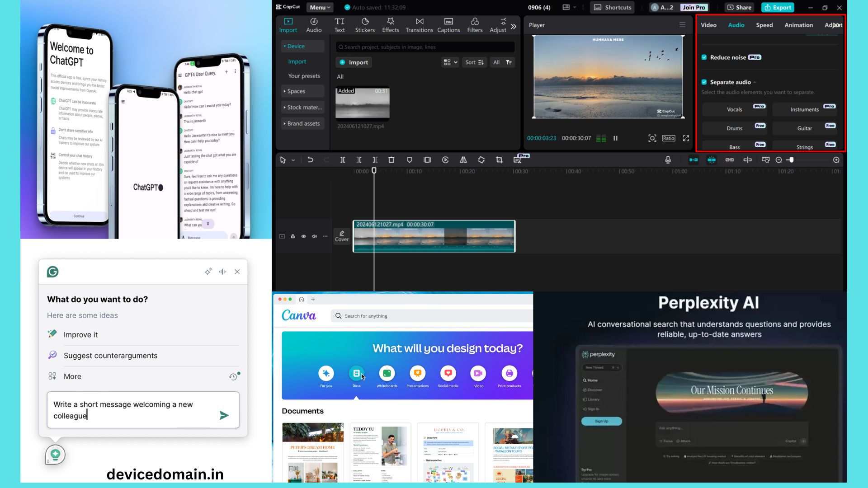This screenshot has width=868, height=488.
Task: Expand the Stock materials section
Action: [285, 107]
